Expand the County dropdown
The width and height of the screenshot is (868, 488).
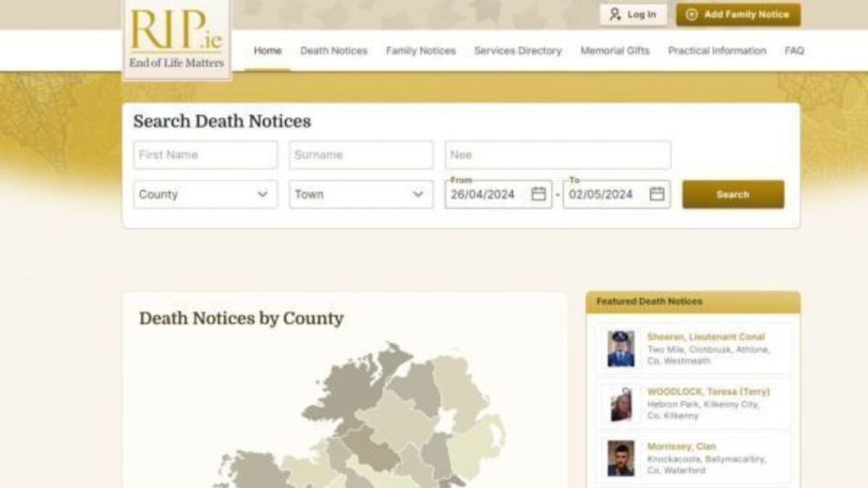coord(205,194)
